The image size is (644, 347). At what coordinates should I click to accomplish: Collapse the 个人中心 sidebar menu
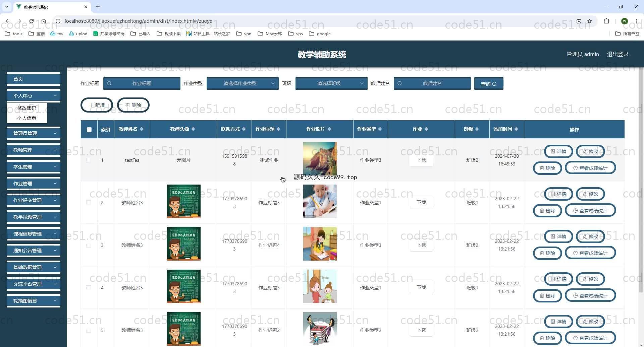[34, 96]
